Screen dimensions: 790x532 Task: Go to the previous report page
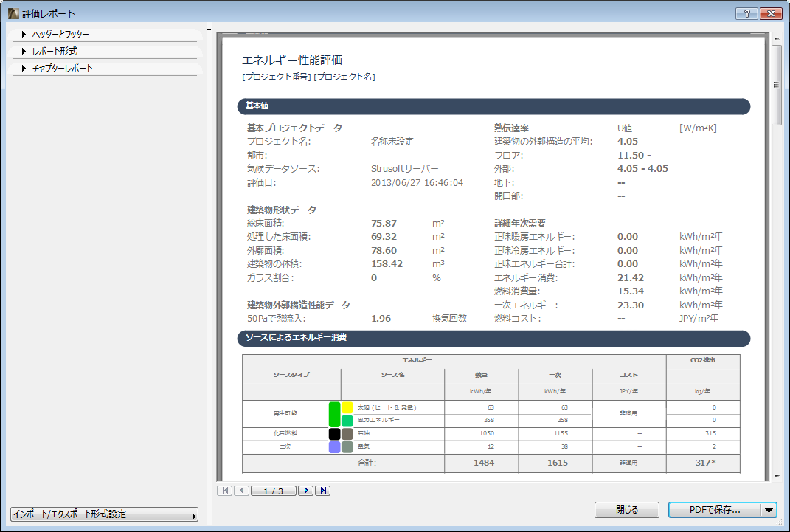click(241, 491)
